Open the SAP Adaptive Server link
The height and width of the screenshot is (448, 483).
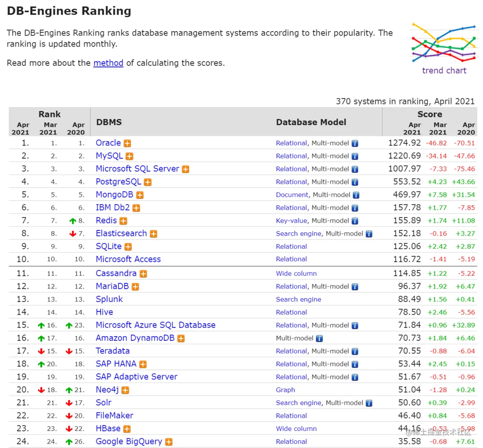(x=136, y=377)
